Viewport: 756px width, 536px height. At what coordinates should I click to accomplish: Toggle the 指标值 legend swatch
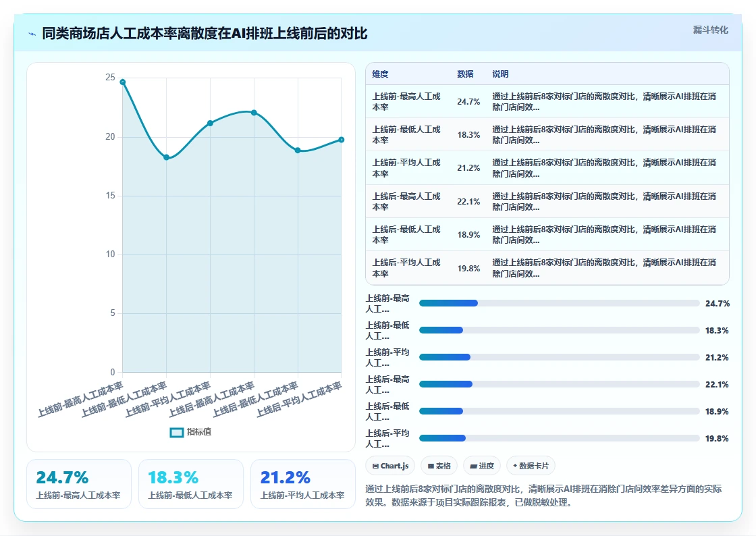pyautogui.click(x=177, y=432)
